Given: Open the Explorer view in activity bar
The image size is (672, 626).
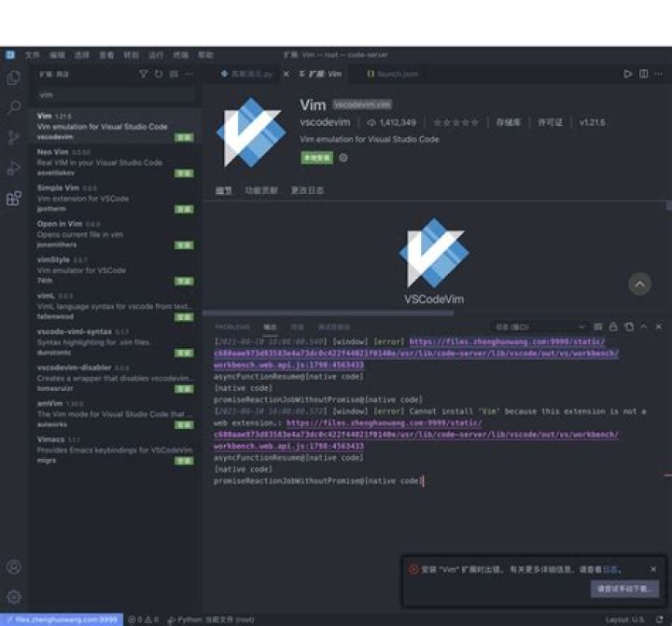Looking at the screenshot, I should click(x=14, y=77).
